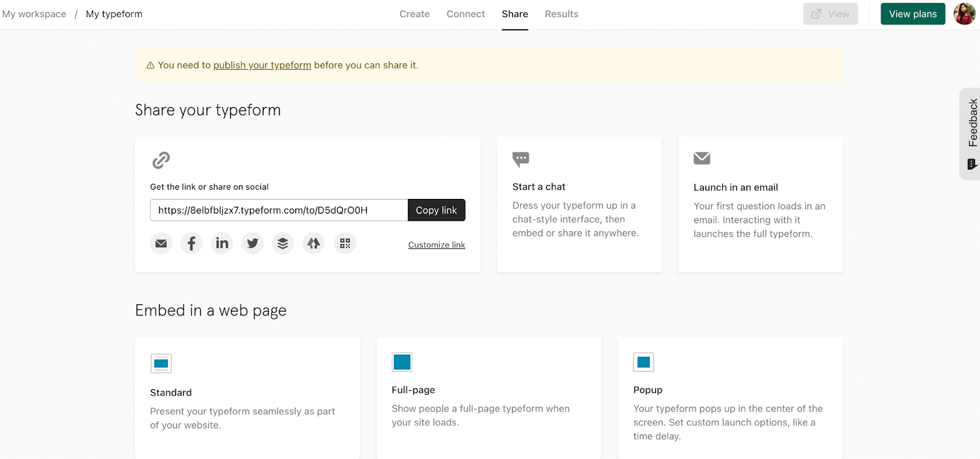Click the warning triangle in the banner
This screenshot has width=980, height=459.
(x=150, y=65)
